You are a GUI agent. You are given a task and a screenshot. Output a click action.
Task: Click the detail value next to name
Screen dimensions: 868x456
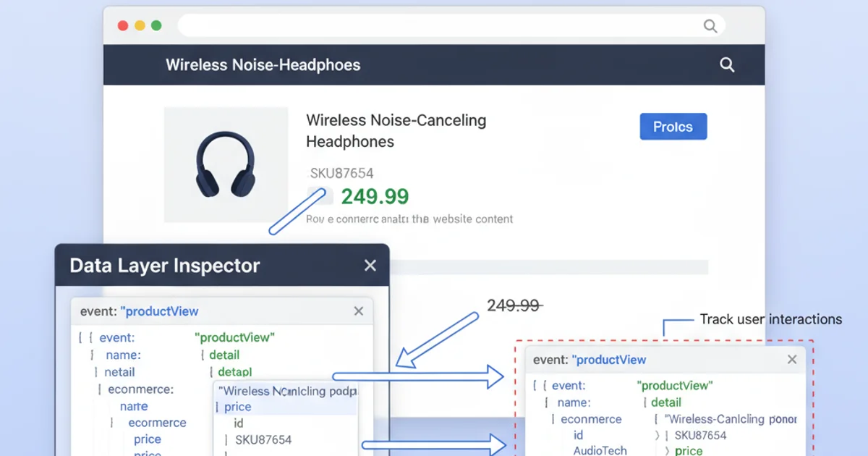pos(224,355)
